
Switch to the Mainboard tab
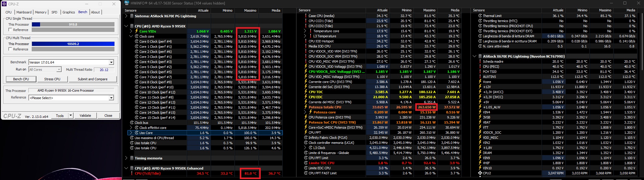pos(24,12)
